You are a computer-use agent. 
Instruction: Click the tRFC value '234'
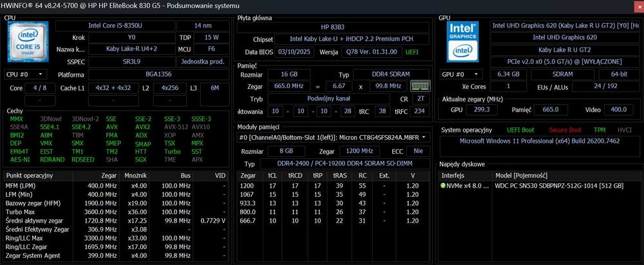(420, 111)
